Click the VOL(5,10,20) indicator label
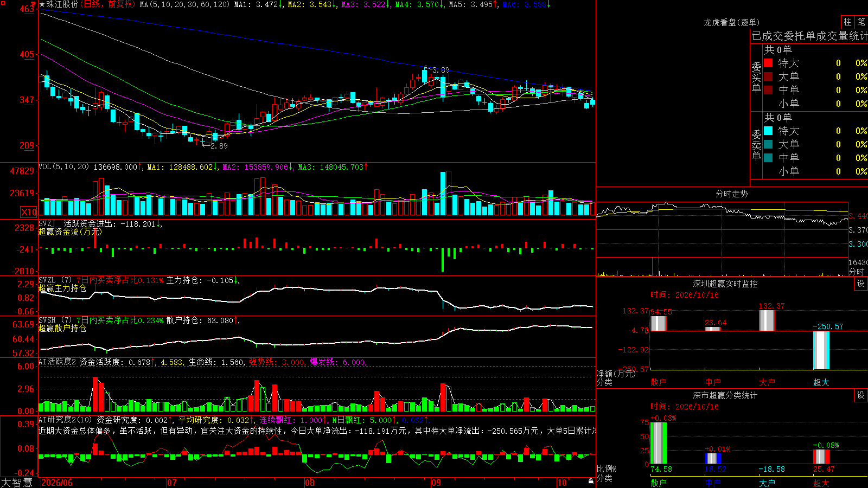868x488 pixels. point(63,167)
